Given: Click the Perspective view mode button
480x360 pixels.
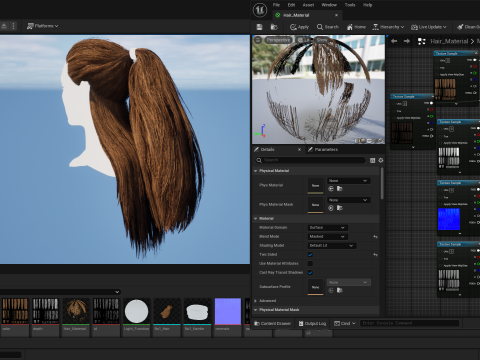Looking at the screenshot, I should (278, 40).
